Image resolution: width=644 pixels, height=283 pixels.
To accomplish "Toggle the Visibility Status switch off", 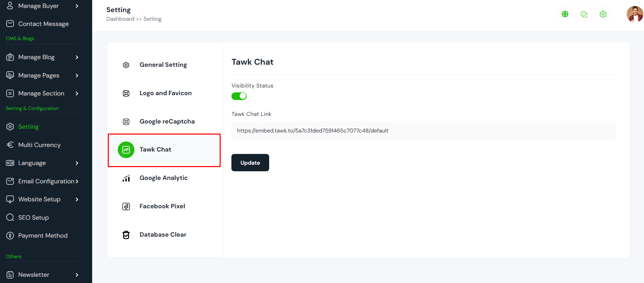I will pos(239,96).
